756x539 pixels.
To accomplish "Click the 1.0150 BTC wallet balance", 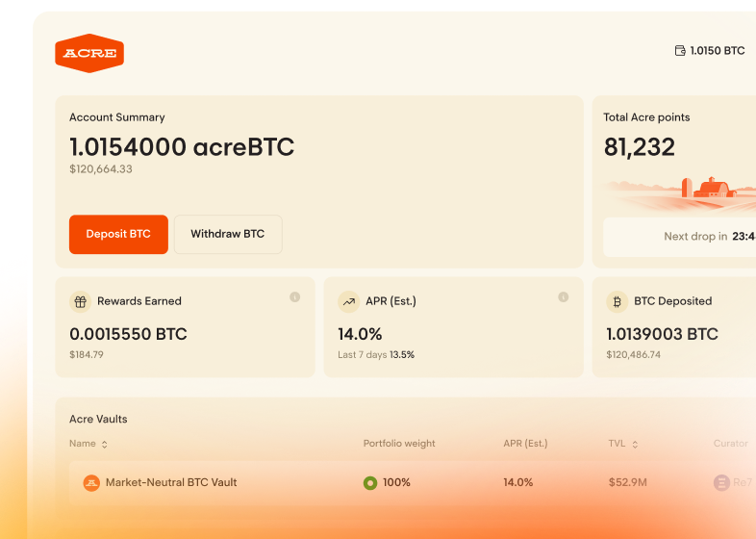I will (x=717, y=51).
